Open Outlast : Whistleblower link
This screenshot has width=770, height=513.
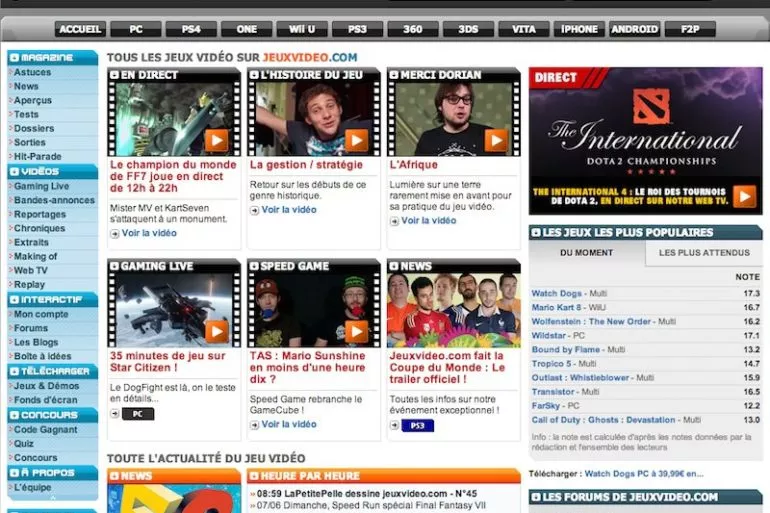pyautogui.click(x=580, y=378)
